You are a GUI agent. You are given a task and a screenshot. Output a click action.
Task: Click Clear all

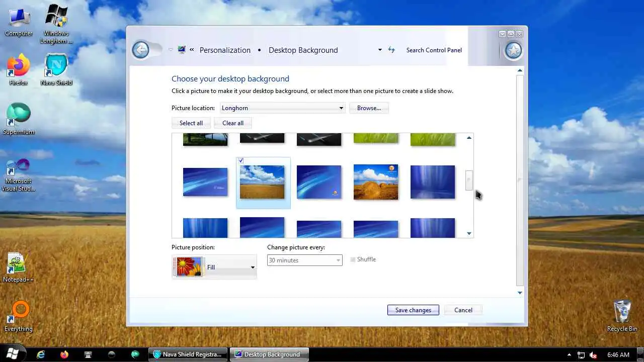pyautogui.click(x=233, y=123)
